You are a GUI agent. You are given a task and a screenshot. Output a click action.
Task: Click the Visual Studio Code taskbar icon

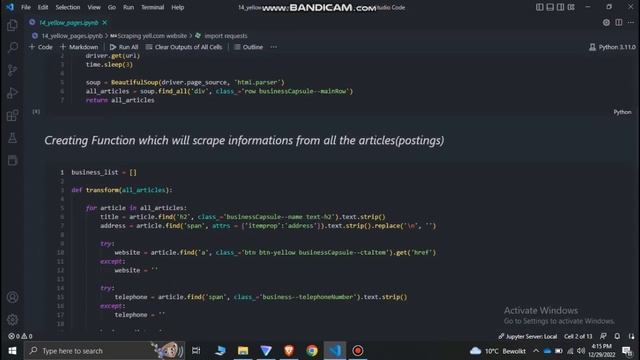pos(335,351)
